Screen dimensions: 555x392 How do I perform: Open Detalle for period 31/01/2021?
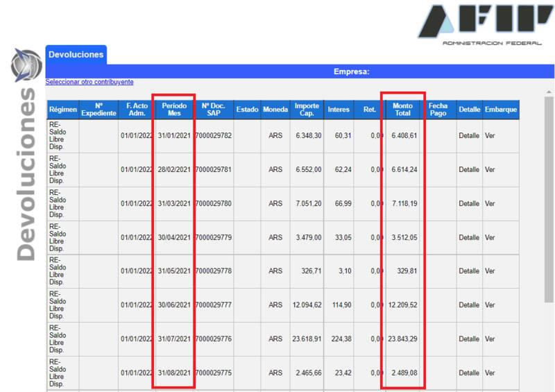coord(468,136)
